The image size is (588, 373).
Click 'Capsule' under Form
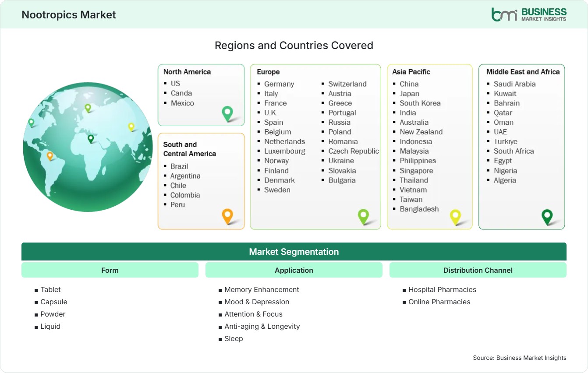[x=54, y=302]
